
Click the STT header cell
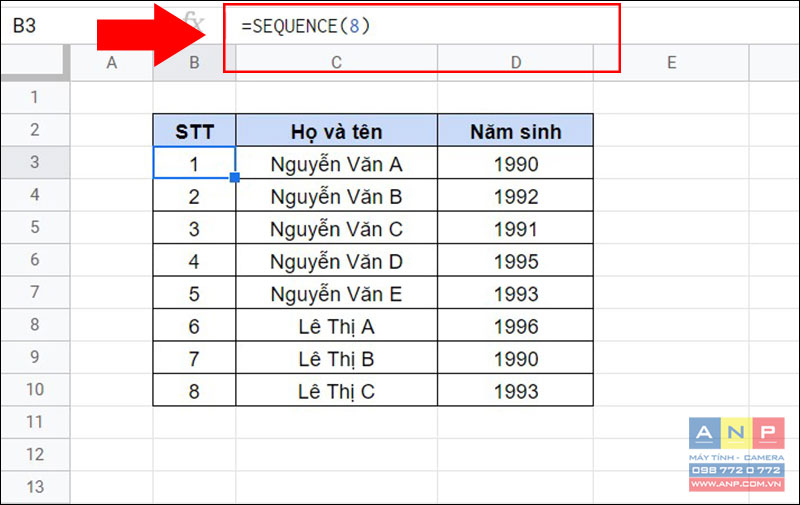(194, 131)
